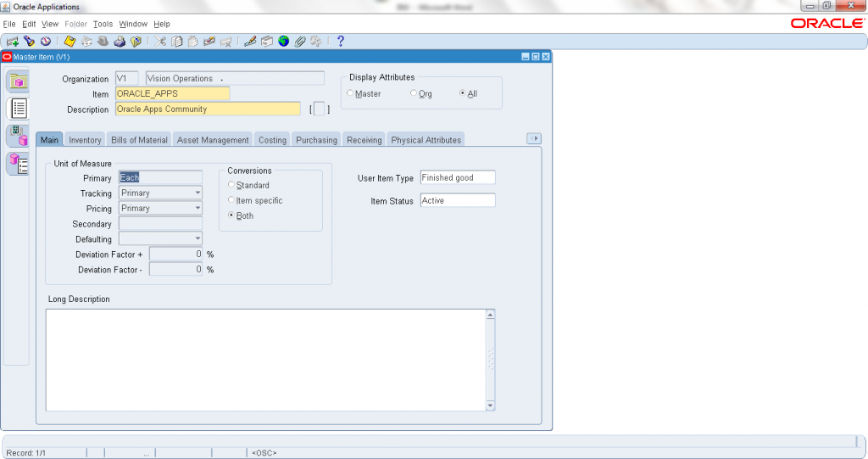
Task: Click the Save floppy disk toolbar icon
Action: coord(70,41)
